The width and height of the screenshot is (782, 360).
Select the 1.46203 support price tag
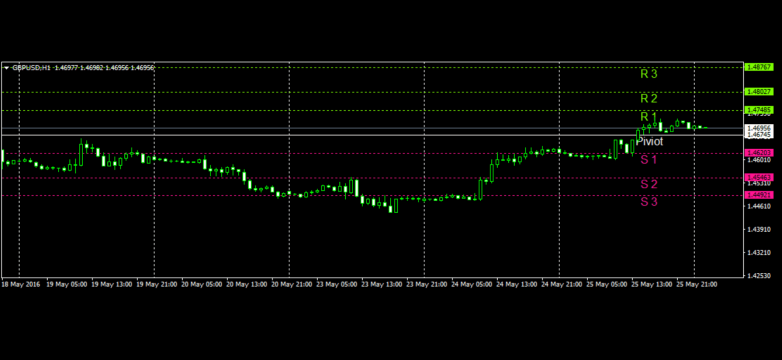[758, 153]
